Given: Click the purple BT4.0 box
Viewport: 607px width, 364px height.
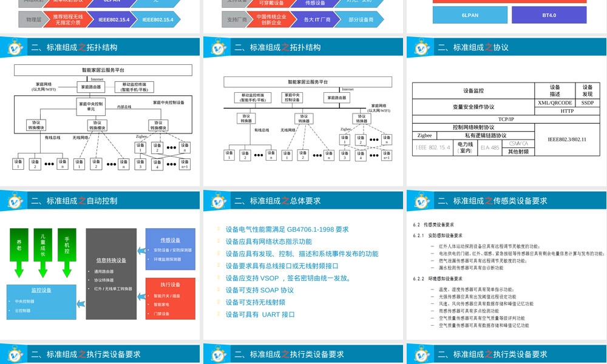Looking at the screenshot, I should (549, 15).
